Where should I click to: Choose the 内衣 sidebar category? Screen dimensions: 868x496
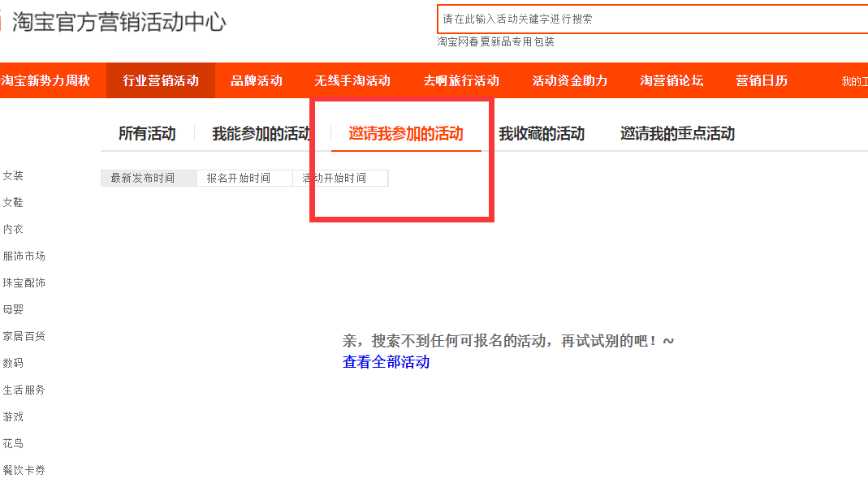[13, 229]
